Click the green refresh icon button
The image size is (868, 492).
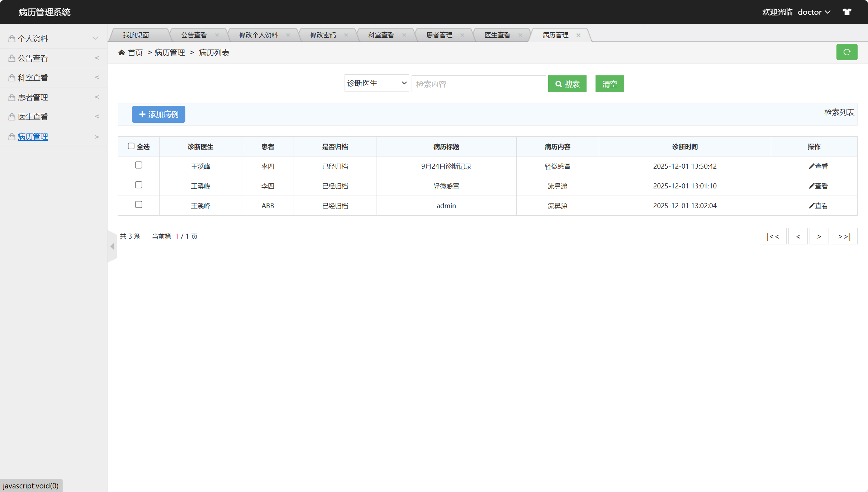click(846, 52)
